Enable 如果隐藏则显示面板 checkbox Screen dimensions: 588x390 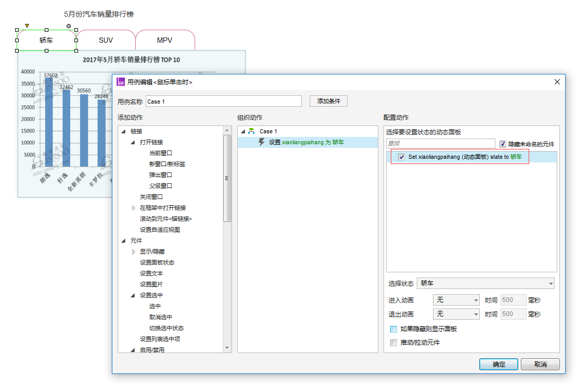click(x=393, y=329)
